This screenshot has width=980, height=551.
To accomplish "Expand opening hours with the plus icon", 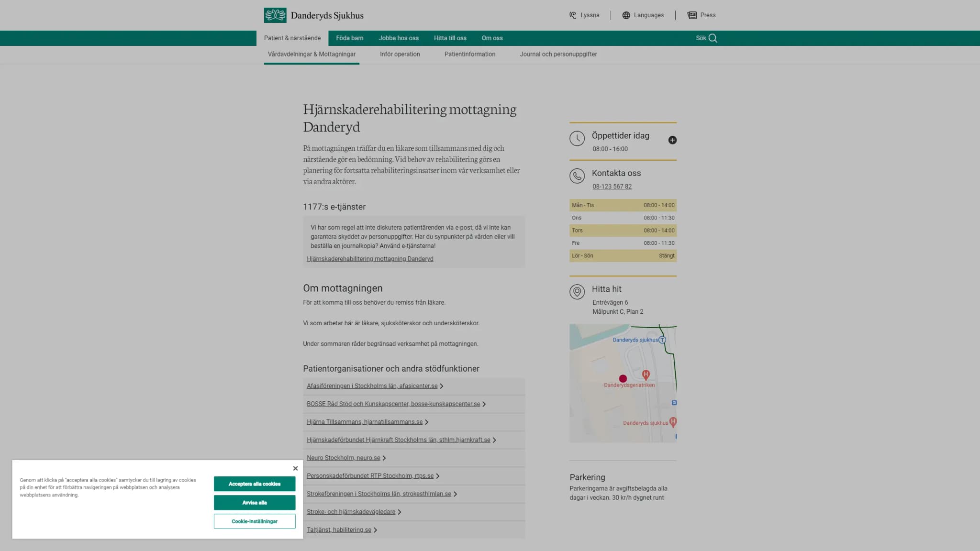I will coord(672,140).
